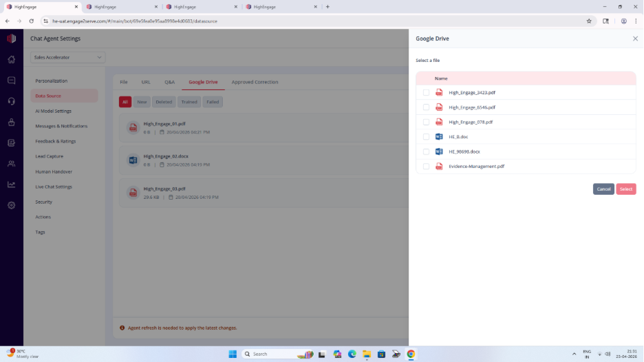The height and width of the screenshot is (362, 644).
Task: Open Messages & Notifications menu item
Action: click(61, 126)
